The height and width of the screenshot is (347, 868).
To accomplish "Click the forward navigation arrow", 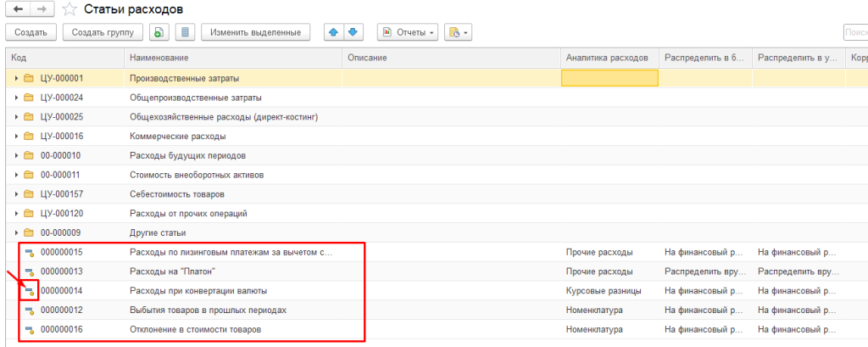I will pos(42,9).
